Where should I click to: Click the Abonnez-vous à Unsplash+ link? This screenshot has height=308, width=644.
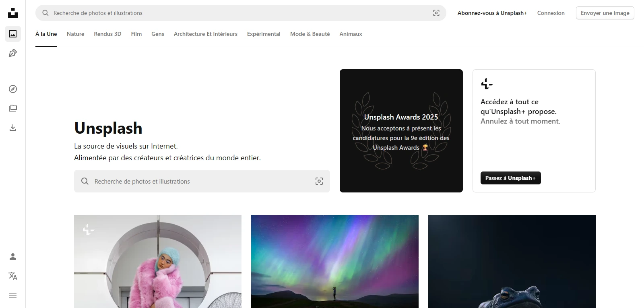[492, 13]
